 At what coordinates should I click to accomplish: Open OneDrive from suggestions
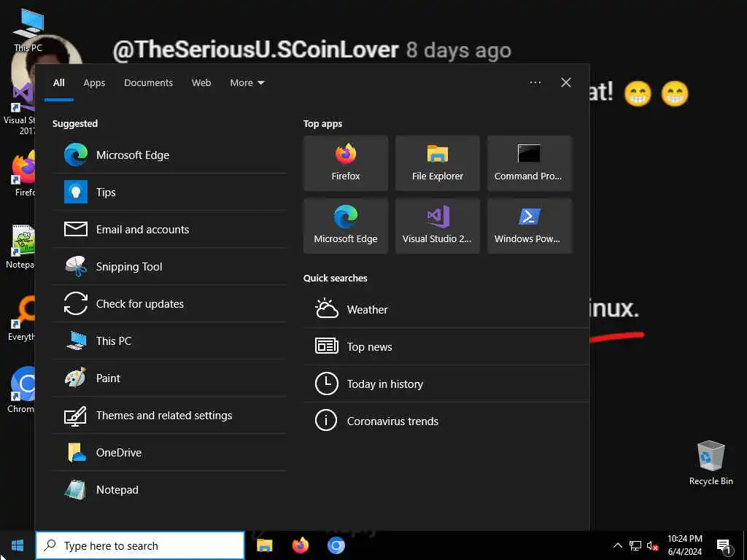pos(169,452)
